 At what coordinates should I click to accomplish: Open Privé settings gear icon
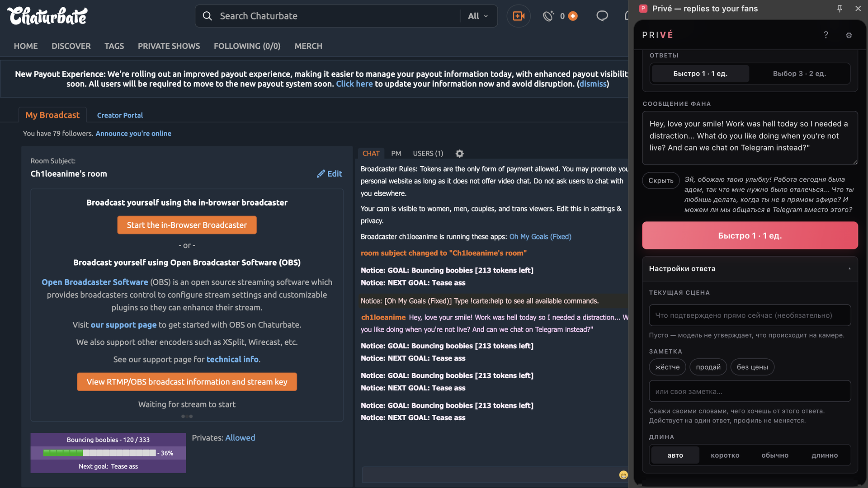pyautogui.click(x=849, y=35)
